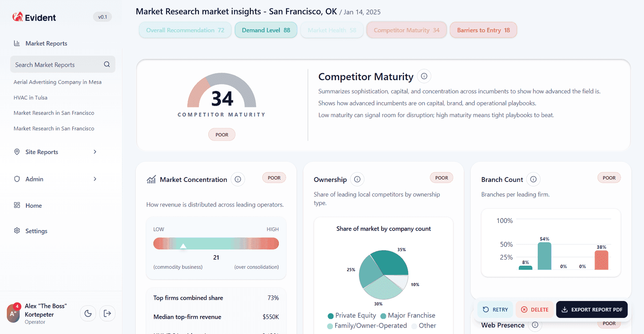Click the logout icon button
Screen dimensions: 644x334
point(107,313)
